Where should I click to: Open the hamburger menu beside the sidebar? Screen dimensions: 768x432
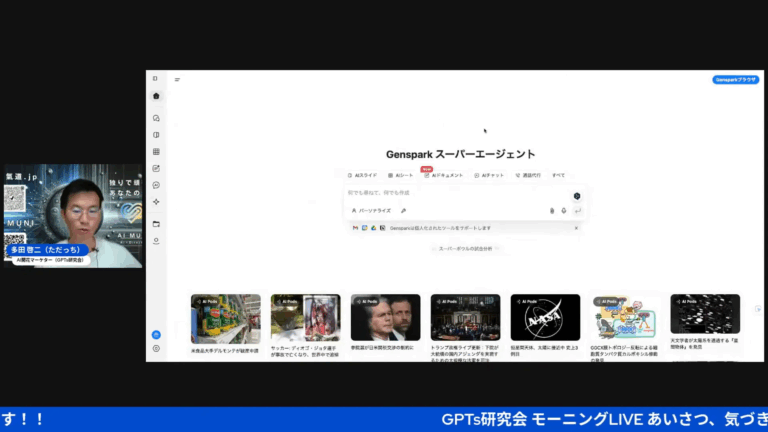(177, 79)
